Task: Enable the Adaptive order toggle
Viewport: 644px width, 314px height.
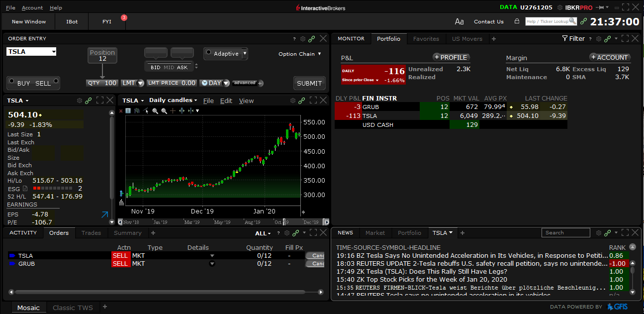Action: point(208,53)
